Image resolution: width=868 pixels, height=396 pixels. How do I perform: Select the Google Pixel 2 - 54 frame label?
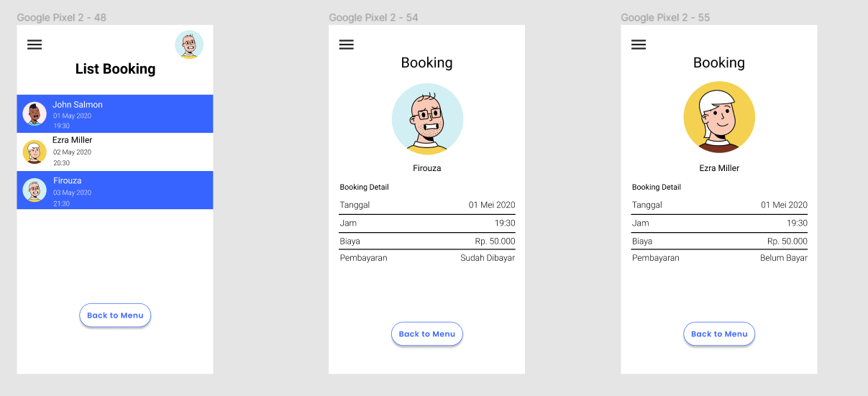(373, 17)
